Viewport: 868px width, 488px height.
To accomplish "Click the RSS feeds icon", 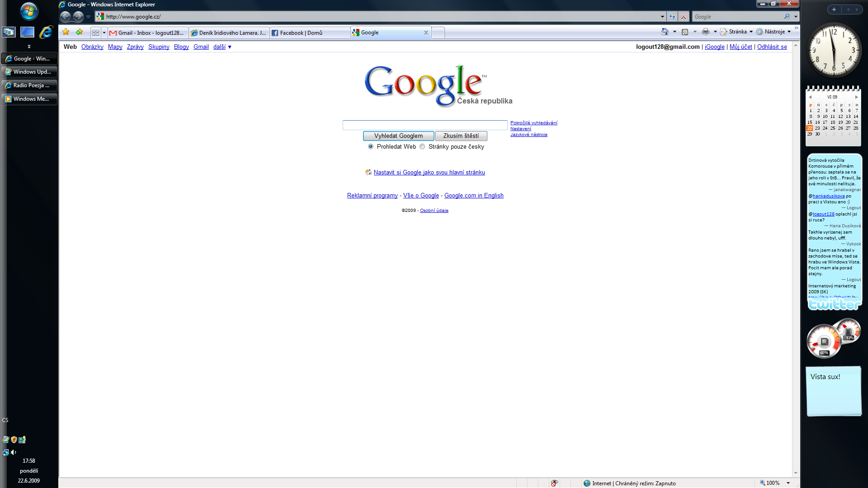I will tap(685, 32).
